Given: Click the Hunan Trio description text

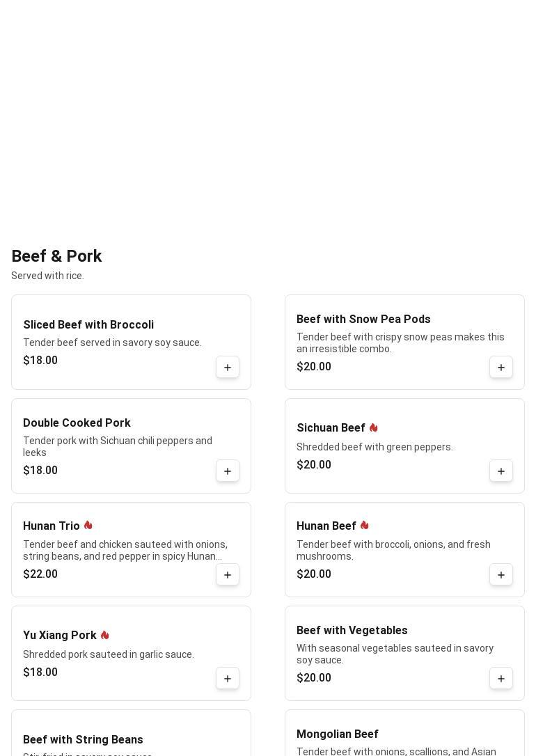Looking at the screenshot, I should (x=125, y=550).
